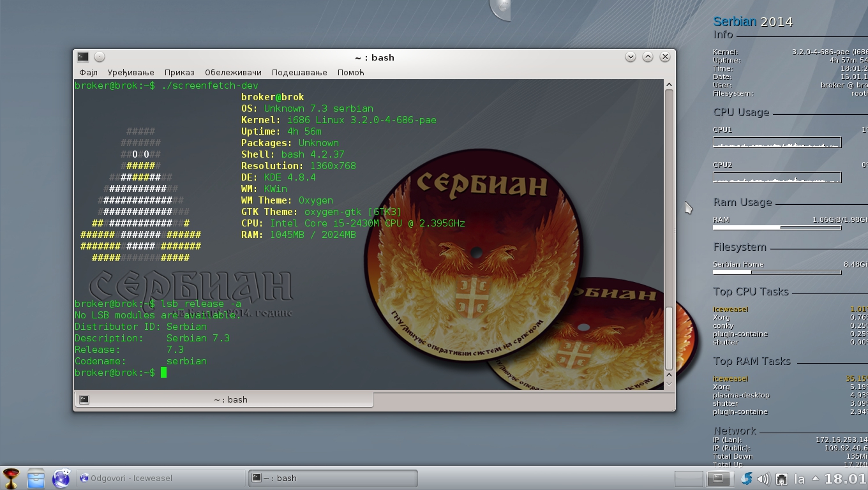Open the Уређивање menu
868x490 pixels.
[x=131, y=73]
